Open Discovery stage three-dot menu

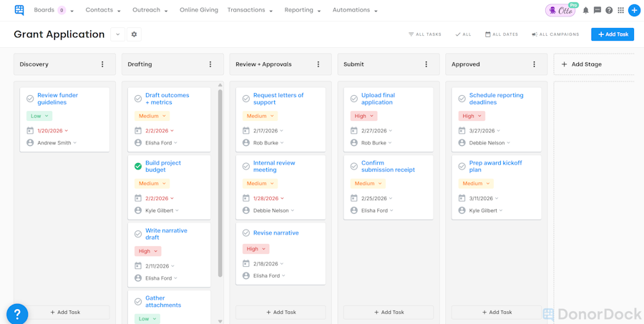coord(102,64)
